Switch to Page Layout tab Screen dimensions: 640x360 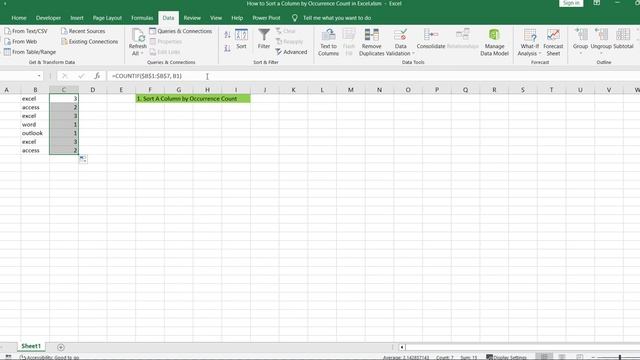pyautogui.click(x=107, y=18)
